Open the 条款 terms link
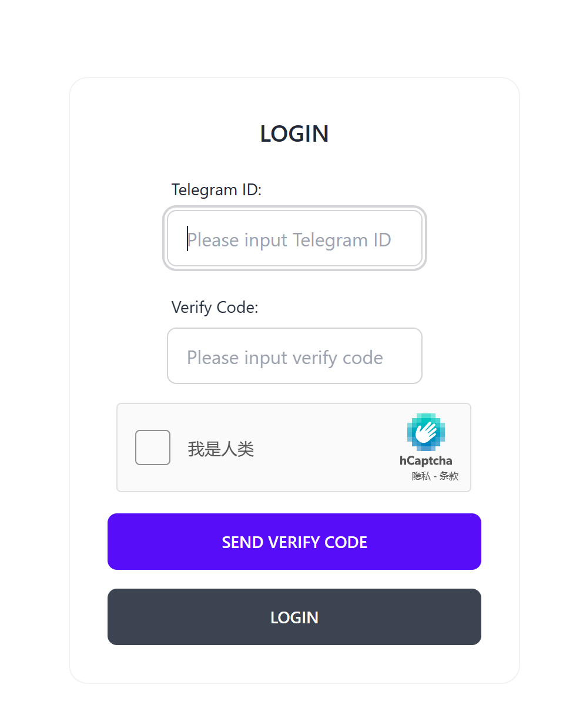 point(449,476)
